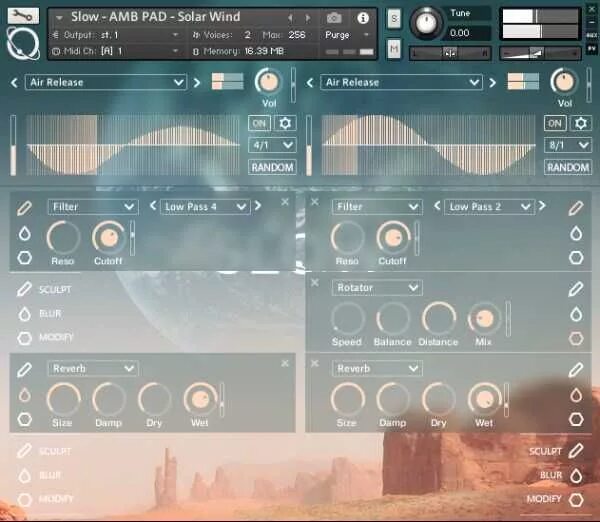Remove the left Reverb module with X
This screenshot has height=522, width=600.
pyautogui.click(x=285, y=363)
